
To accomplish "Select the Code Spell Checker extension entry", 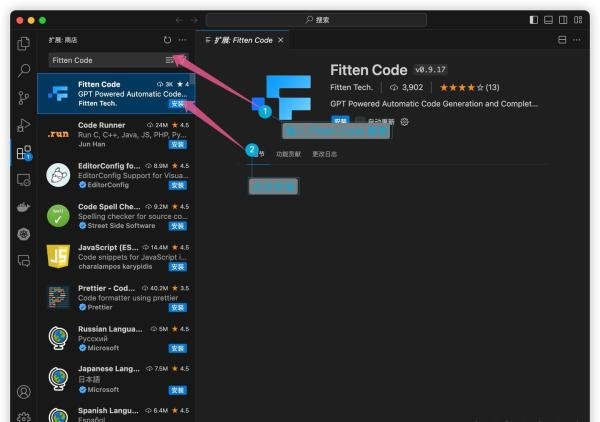I will click(116, 216).
